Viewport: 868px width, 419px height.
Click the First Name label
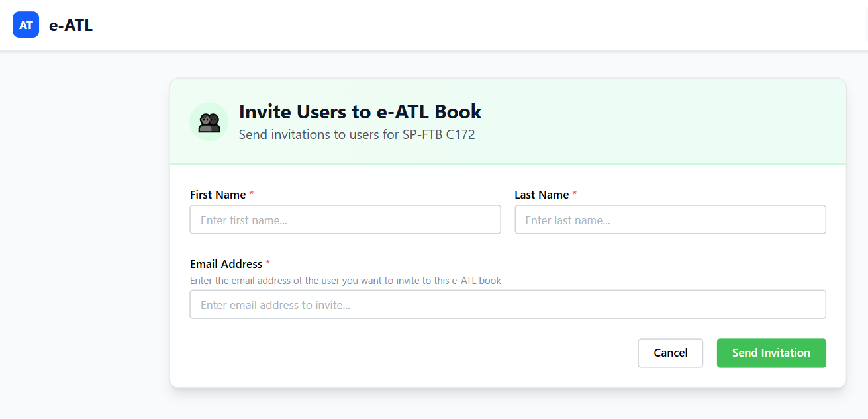pyautogui.click(x=218, y=195)
